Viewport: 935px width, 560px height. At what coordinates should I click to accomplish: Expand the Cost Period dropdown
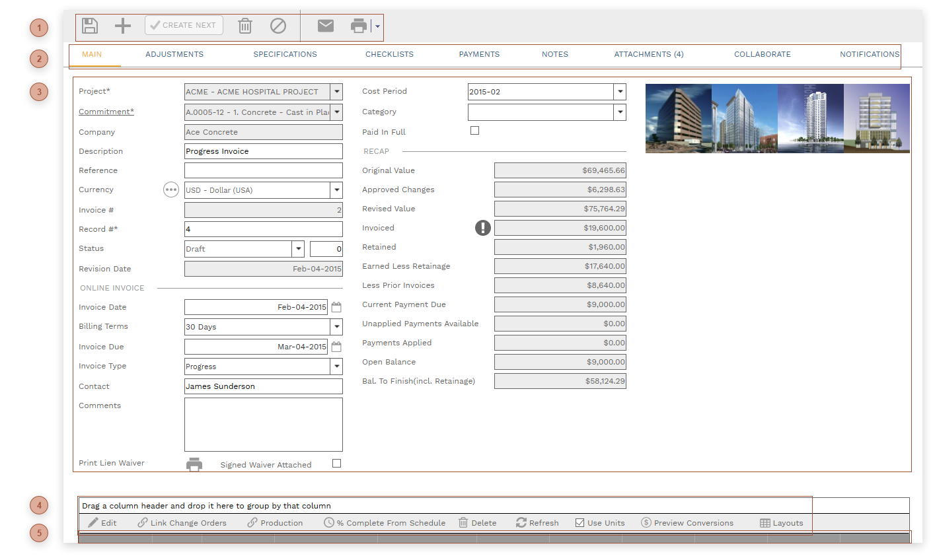[620, 92]
